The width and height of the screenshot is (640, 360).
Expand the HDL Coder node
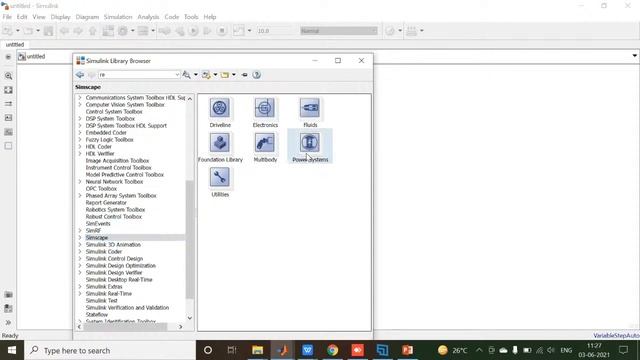click(x=80, y=147)
